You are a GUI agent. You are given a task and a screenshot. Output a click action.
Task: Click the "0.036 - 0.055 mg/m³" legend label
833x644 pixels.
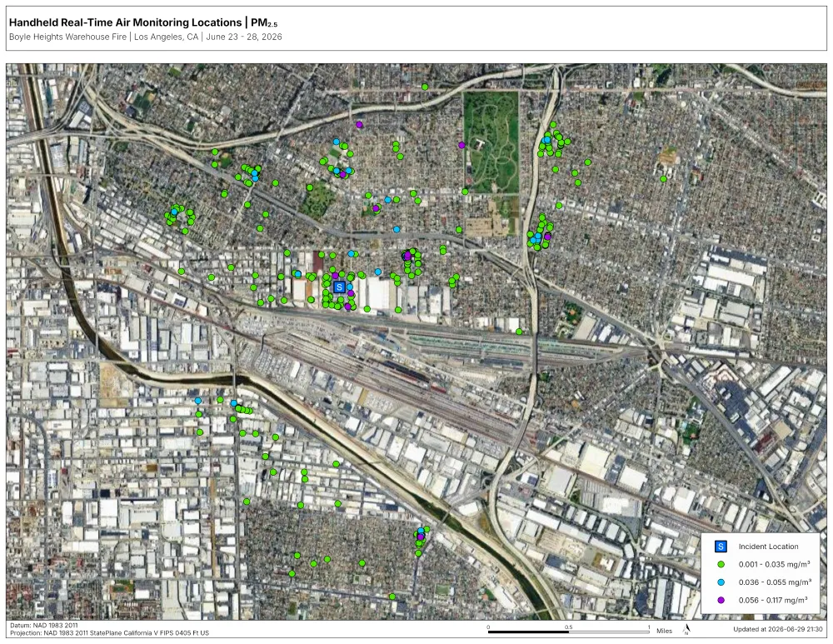point(775,582)
